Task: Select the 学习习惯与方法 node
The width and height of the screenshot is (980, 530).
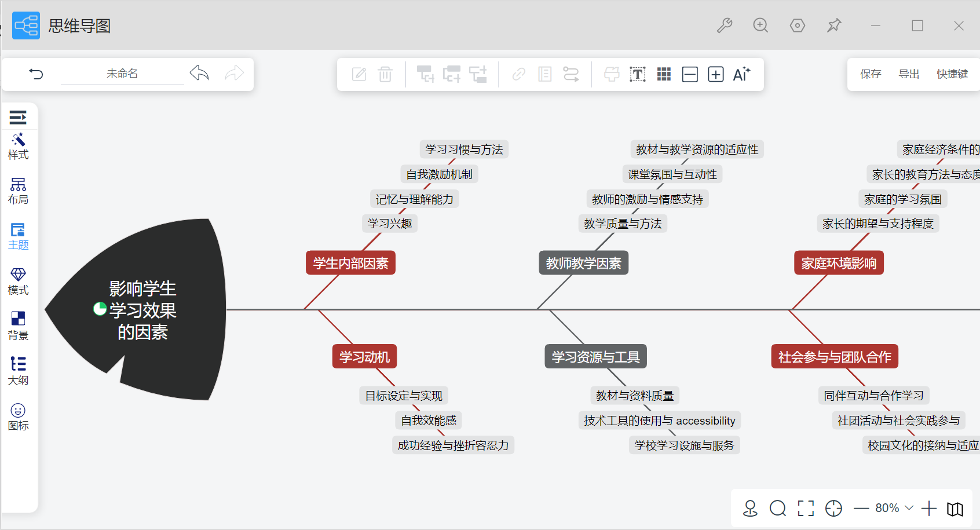Action: pos(464,149)
